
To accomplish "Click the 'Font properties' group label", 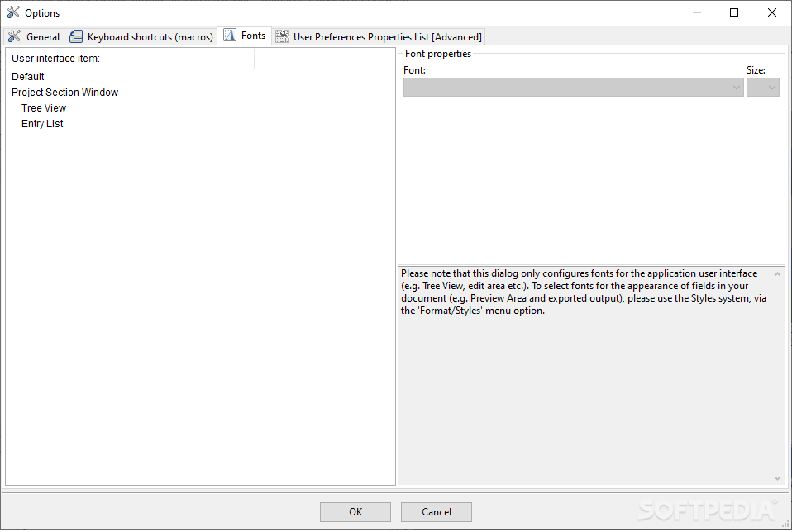I will pos(438,54).
